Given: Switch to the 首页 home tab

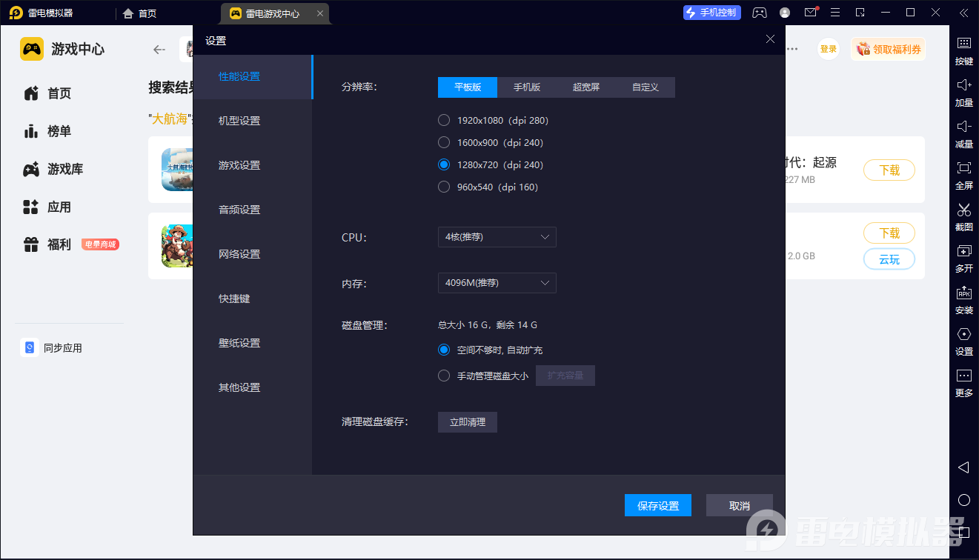Looking at the screenshot, I should click(x=140, y=13).
